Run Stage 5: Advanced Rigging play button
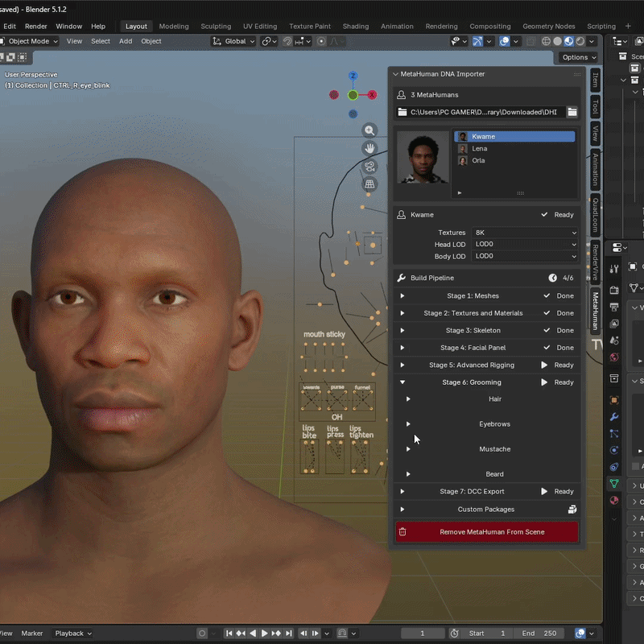 click(x=544, y=365)
